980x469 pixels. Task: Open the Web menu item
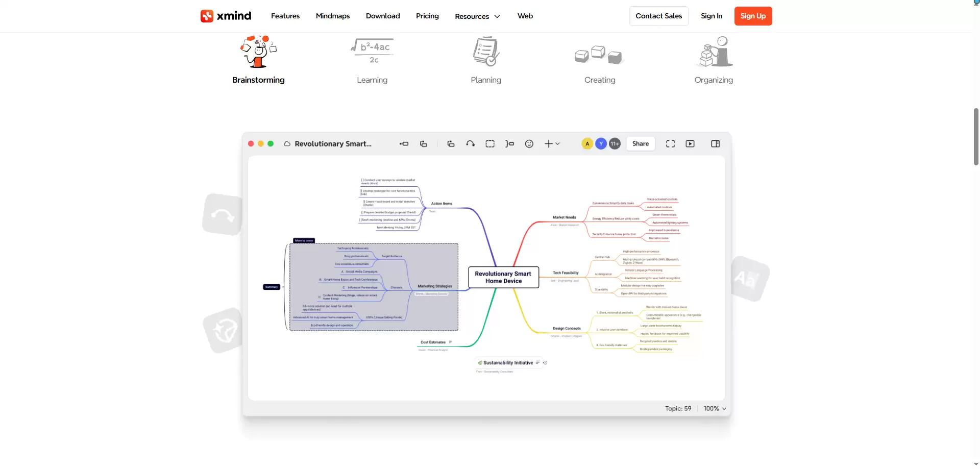[525, 16]
